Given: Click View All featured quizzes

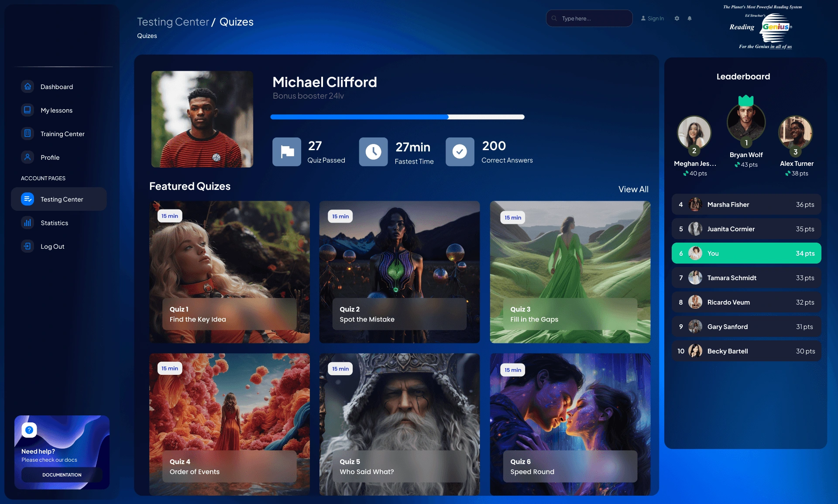Looking at the screenshot, I should (x=633, y=189).
